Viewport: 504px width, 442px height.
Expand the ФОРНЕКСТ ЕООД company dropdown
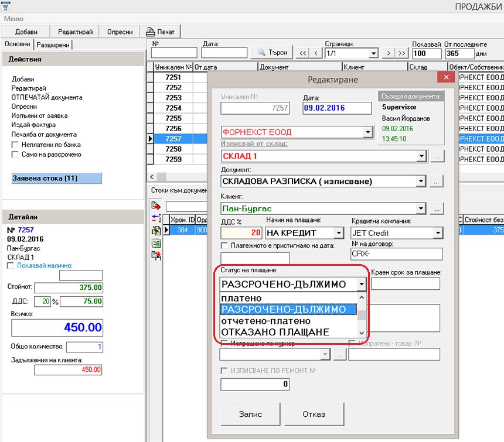(367, 132)
